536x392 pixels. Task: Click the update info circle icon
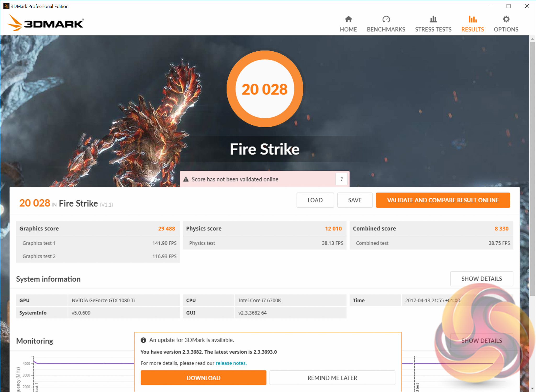(143, 340)
